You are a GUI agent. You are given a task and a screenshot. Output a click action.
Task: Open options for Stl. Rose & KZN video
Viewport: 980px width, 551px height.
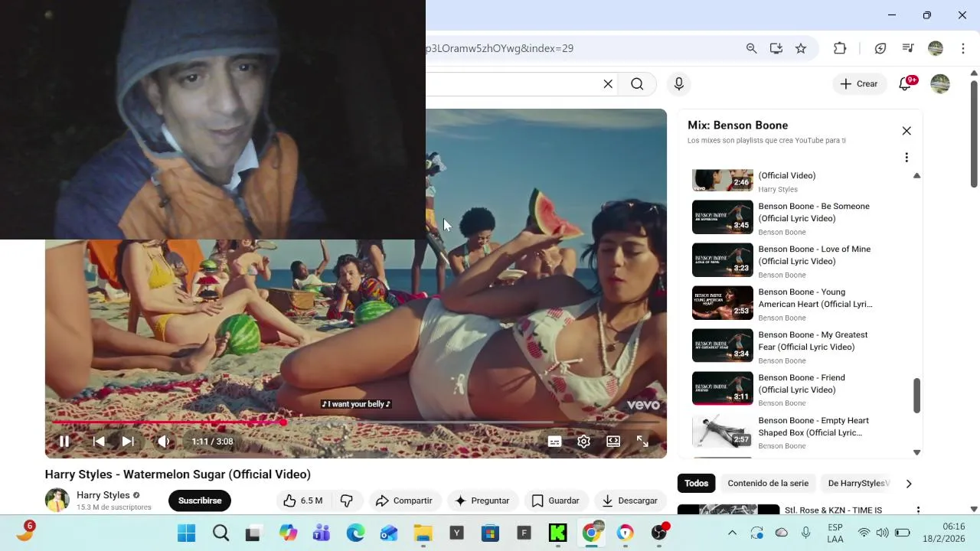tap(918, 510)
